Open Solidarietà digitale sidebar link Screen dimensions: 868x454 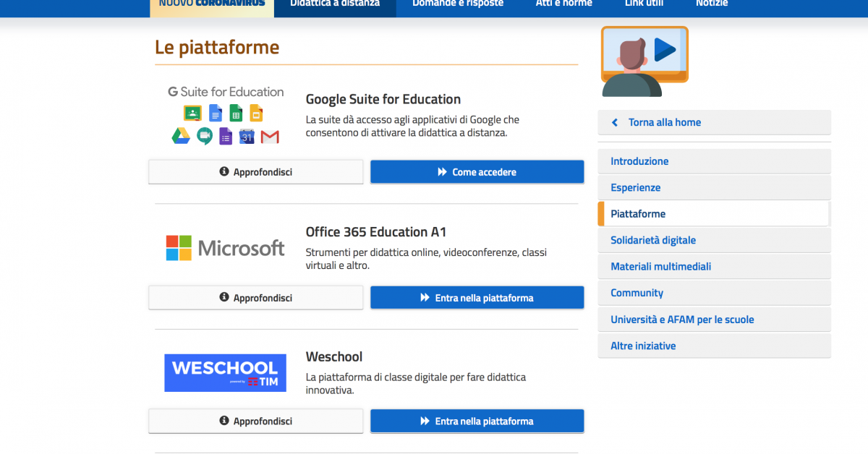tap(715, 240)
